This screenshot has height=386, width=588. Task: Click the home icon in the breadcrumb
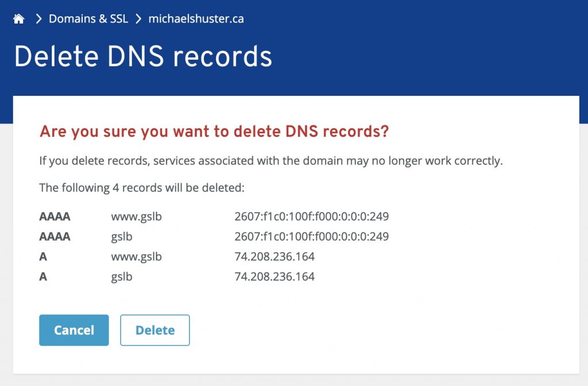pos(19,18)
